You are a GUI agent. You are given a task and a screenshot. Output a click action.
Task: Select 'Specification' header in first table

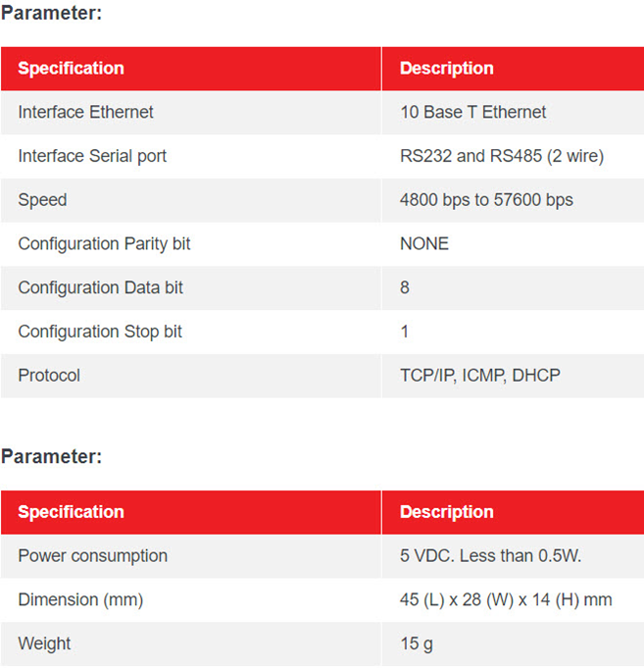[x=71, y=69]
